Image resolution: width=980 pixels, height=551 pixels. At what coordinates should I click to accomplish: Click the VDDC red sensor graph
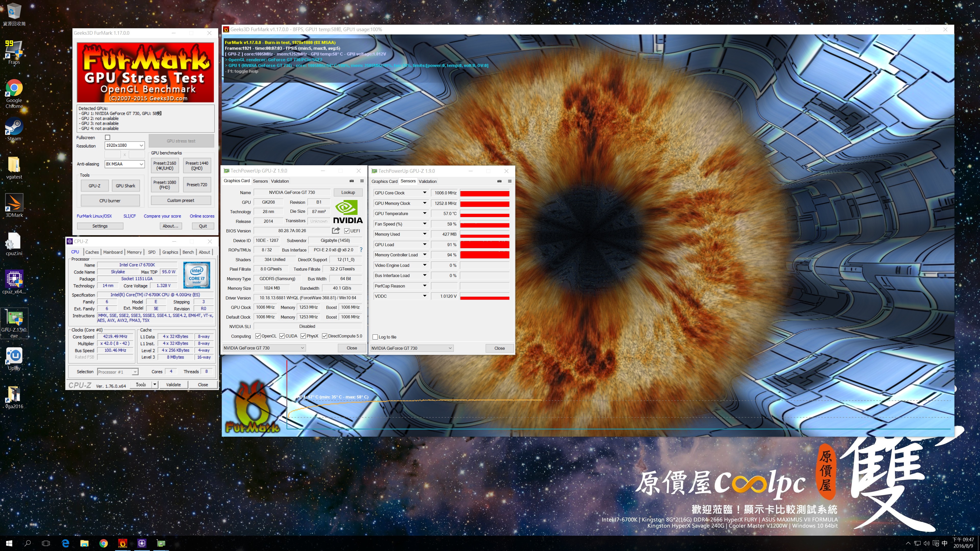click(x=484, y=296)
